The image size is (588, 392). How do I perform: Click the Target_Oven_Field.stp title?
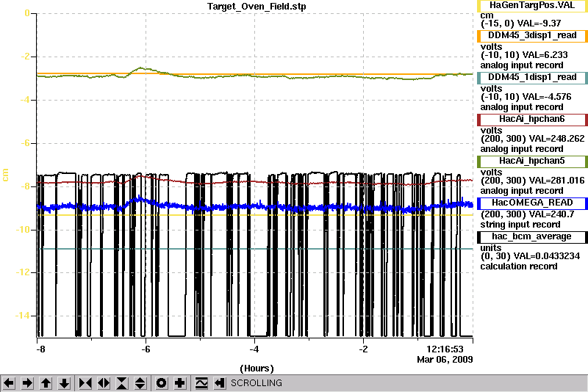pos(257,7)
